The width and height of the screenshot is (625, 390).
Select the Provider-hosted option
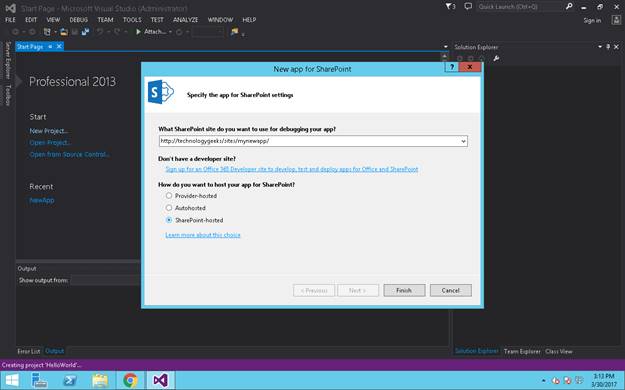coord(169,196)
